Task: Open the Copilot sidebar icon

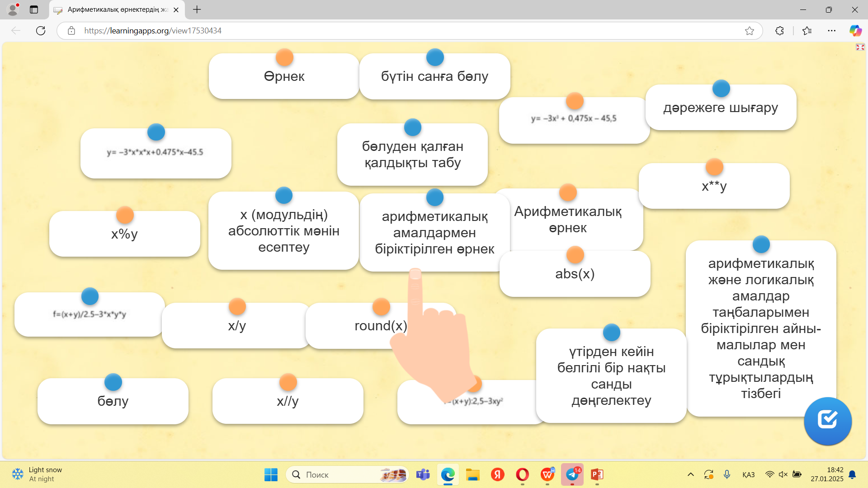Action: 855,31
